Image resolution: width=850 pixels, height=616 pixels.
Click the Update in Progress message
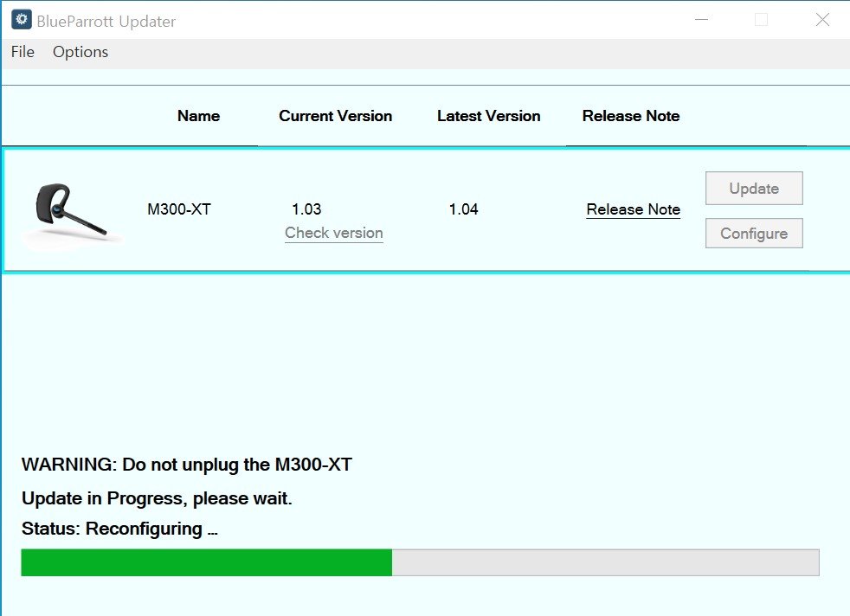[157, 498]
